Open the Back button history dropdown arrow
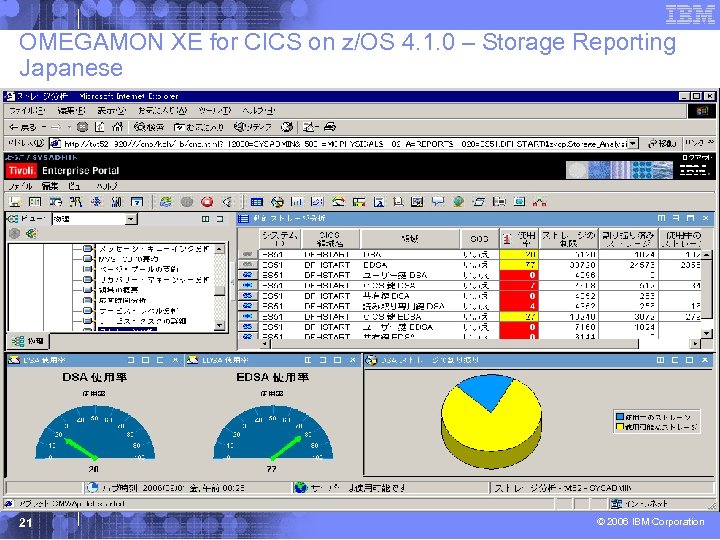 tap(45, 127)
